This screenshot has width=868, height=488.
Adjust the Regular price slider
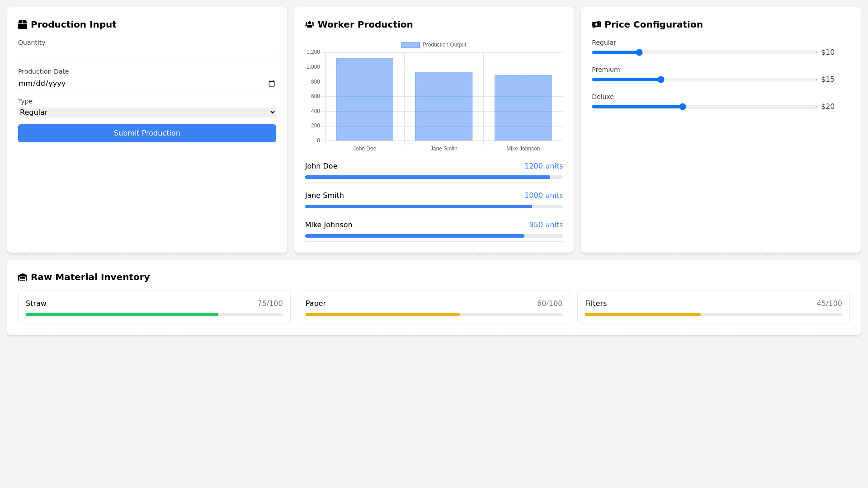[x=639, y=52]
